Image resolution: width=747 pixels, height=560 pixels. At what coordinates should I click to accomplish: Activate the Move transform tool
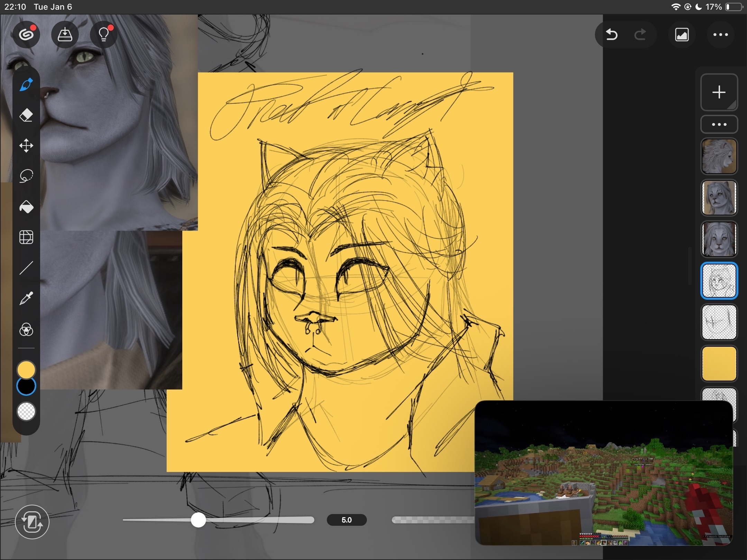point(26,146)
